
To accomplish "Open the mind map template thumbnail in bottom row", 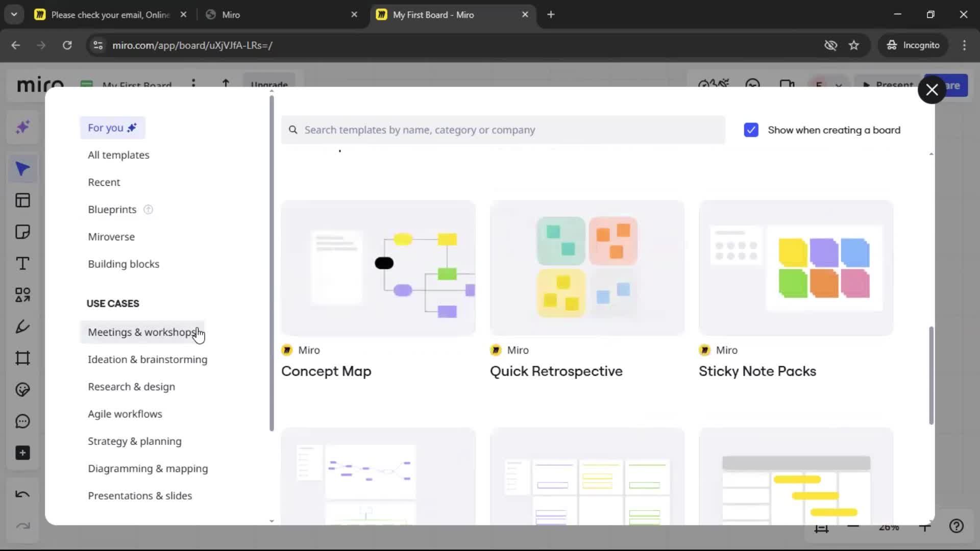I will (x=378, y=477).
